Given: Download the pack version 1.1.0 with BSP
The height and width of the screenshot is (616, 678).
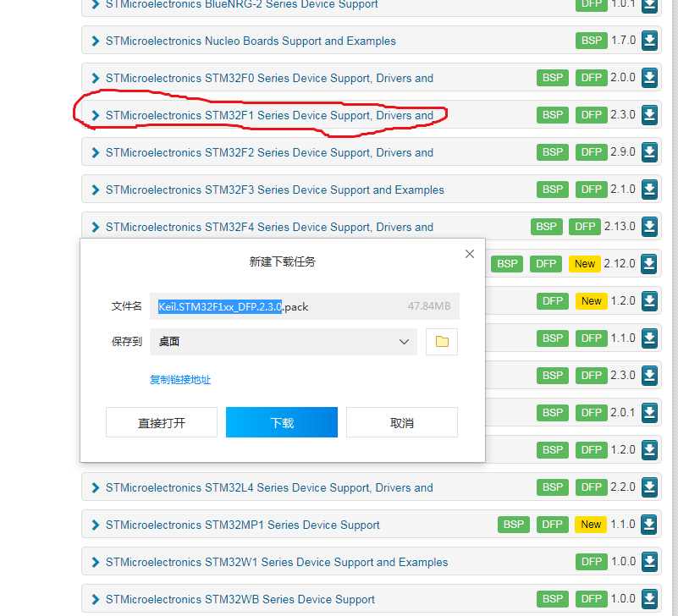Looking at the screenshot, I should click(x=649, y=338).
